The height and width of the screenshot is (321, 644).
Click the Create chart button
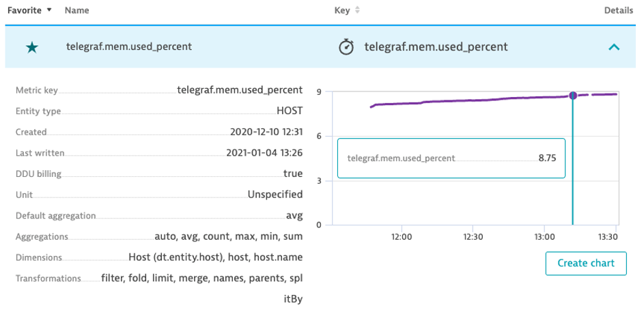(x=586, y=263)
